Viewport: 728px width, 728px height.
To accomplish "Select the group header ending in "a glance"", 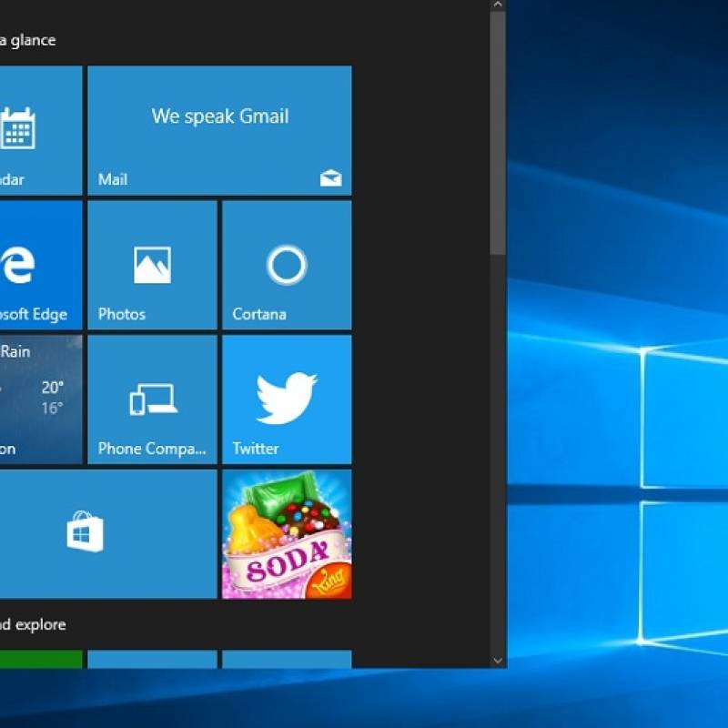I will [28, 40].
